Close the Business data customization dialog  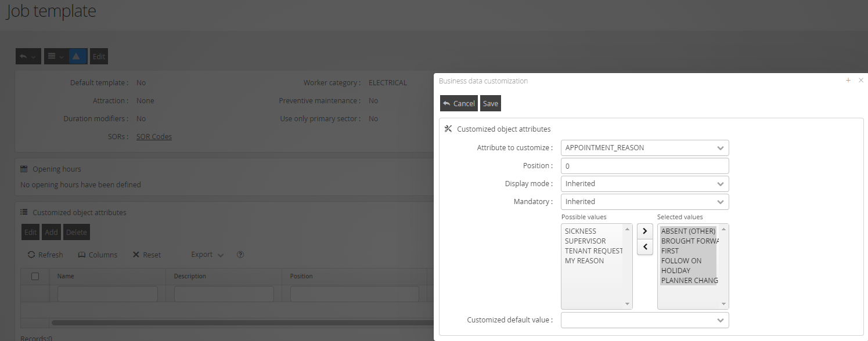tap(861, 81)
